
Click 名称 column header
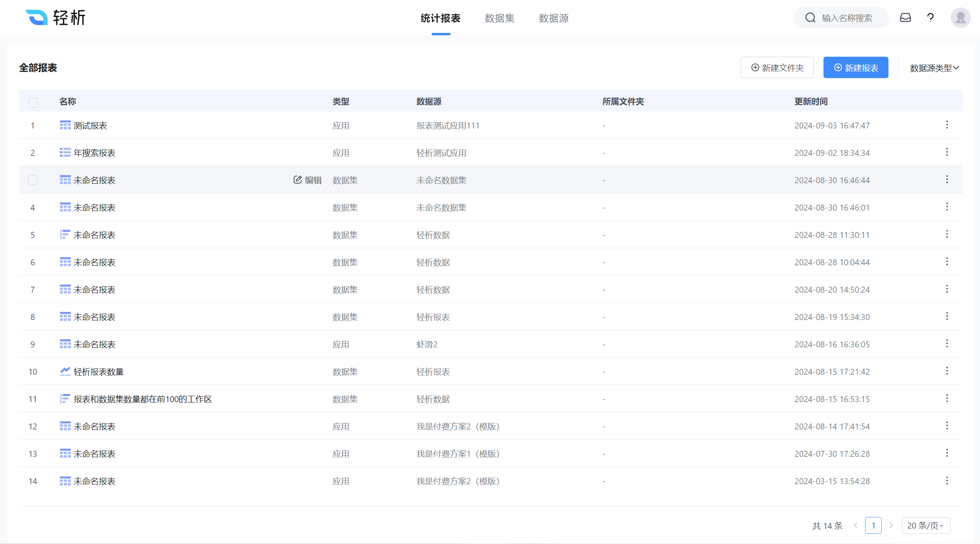[68, 102]
